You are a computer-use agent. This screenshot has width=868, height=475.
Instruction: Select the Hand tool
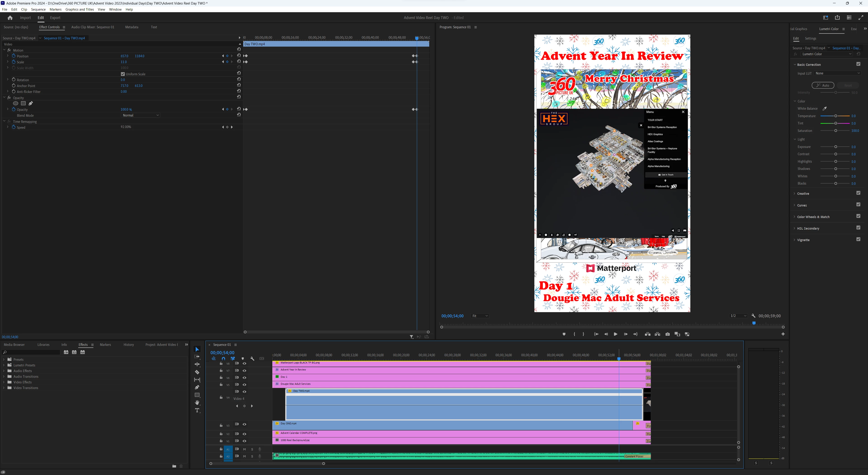197,403
